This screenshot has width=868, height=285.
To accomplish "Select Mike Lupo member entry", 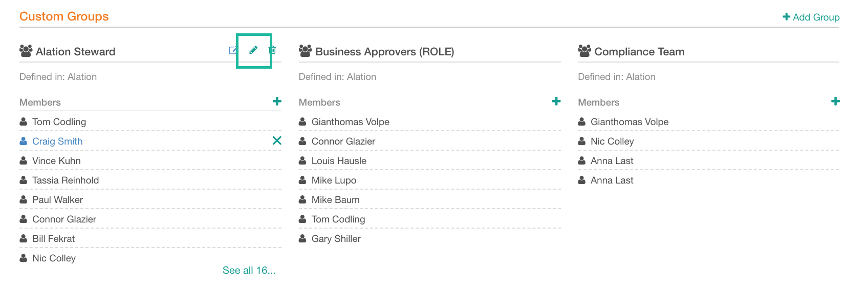I will tap(430, 180).
